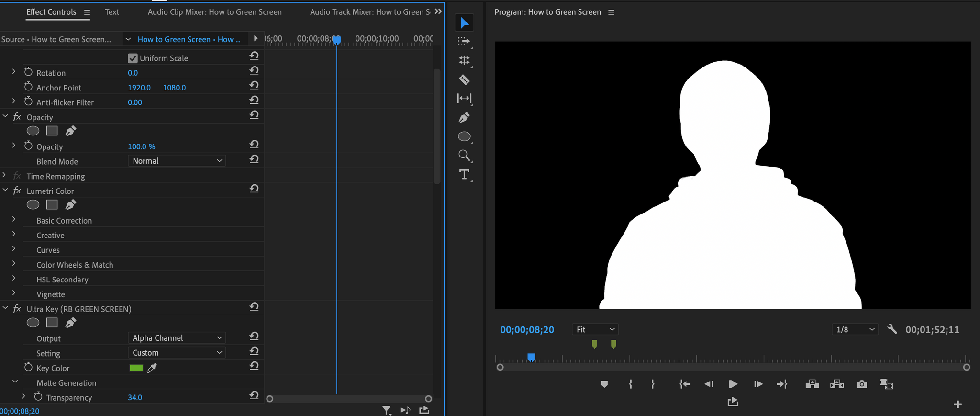The width and height of the screenshot is (980, 416).
Task: Select the Type tool
Action: pos(464,175)
